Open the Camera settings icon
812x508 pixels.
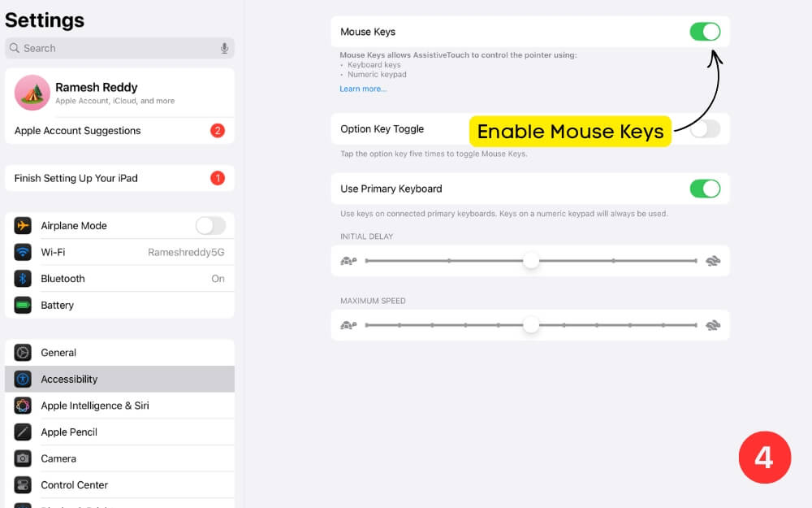coord(25,458)
